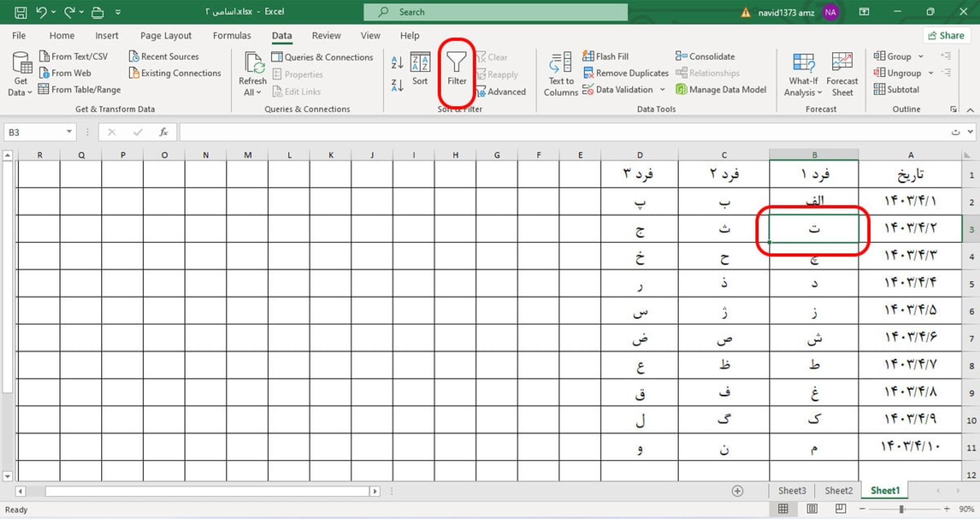Zoom in with plus button
980x519 pixels.
pyautogui.click(x=947, y=509)
